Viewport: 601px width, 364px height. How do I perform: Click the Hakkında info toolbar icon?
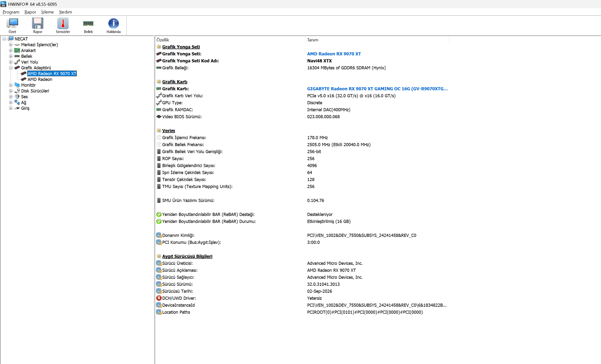tap(113, 25)
